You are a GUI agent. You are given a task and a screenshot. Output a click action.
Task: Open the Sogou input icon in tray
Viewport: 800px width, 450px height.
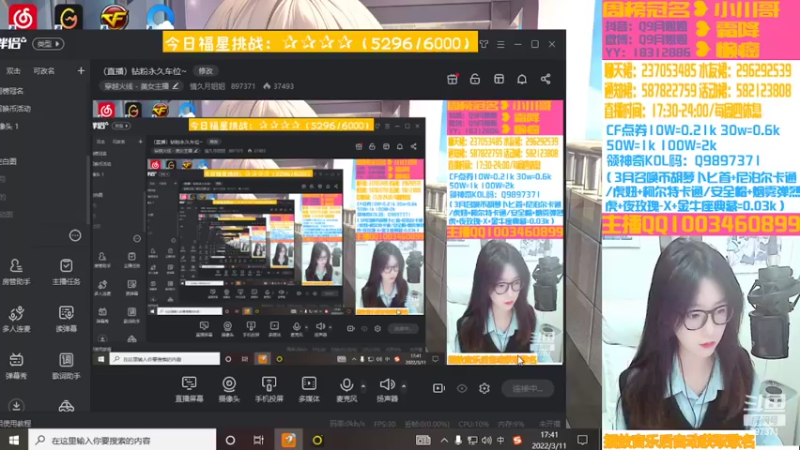(x=517, y=440)
